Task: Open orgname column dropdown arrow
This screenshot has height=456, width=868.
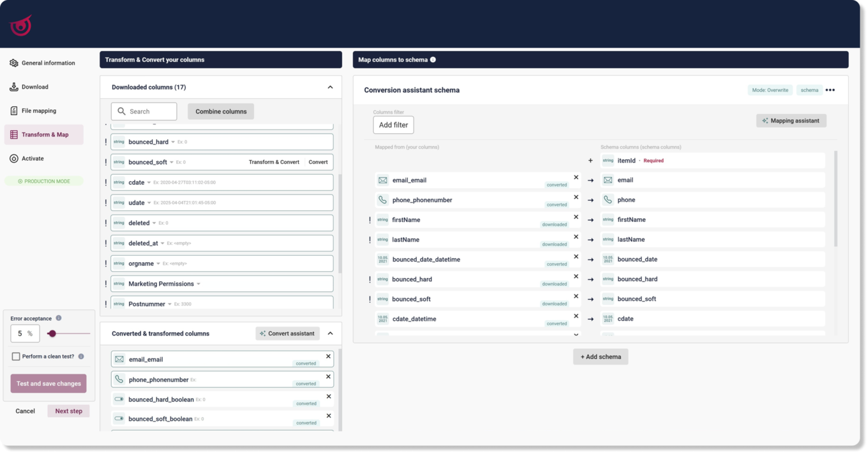Action: (158, 264)
